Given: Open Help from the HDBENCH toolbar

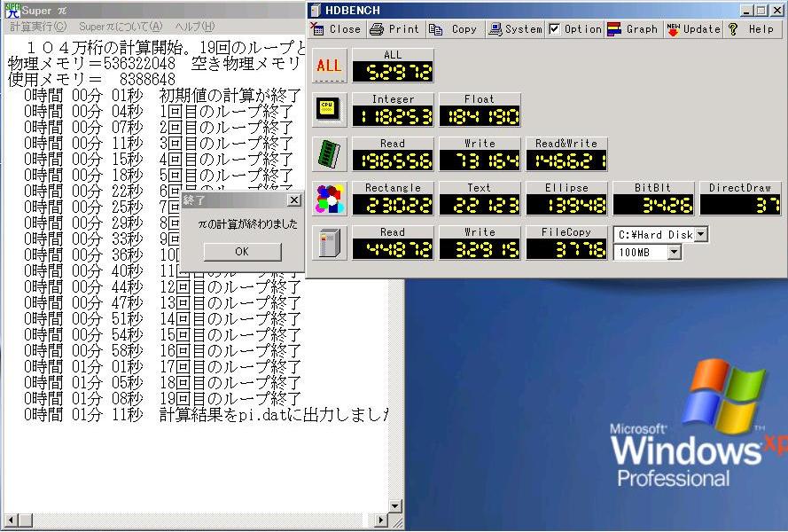Looking at the screenshot, I should pos(753,29).
